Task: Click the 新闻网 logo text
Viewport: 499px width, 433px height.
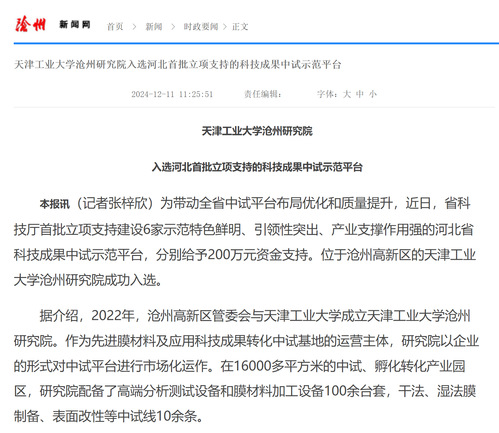Action: 75,24
